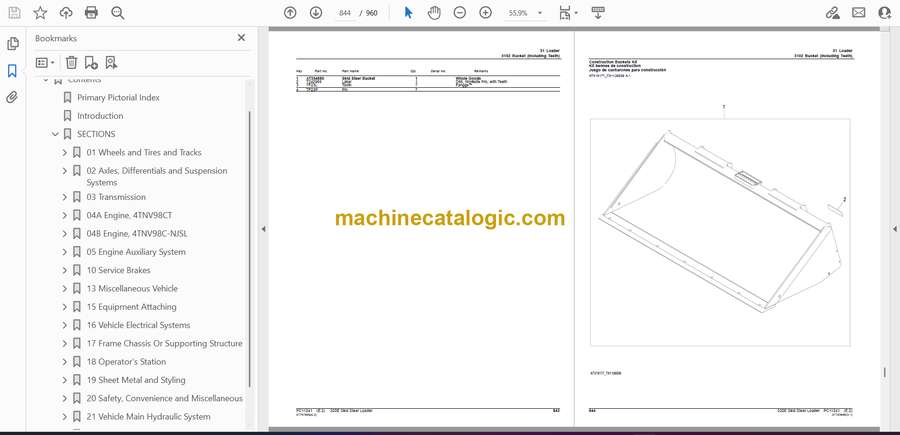The width and height of the screenshot is (900, 435).
Task: Click the Save file icon
Action: coord(14,13)
